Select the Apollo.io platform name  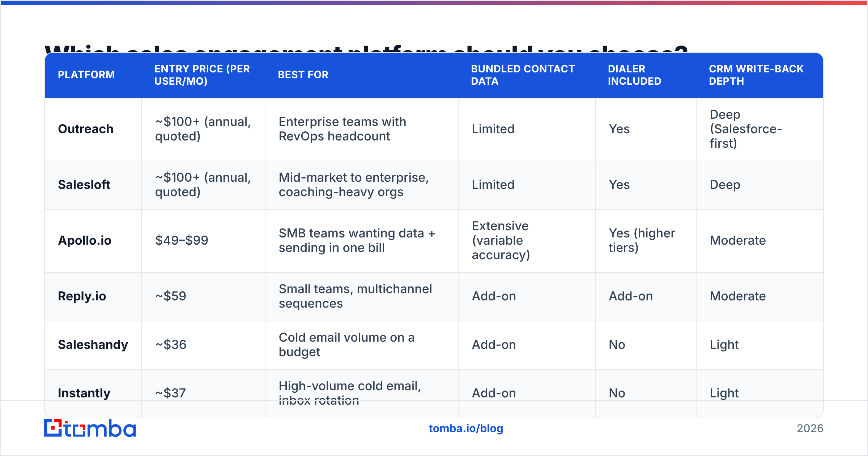coord(85,240)
